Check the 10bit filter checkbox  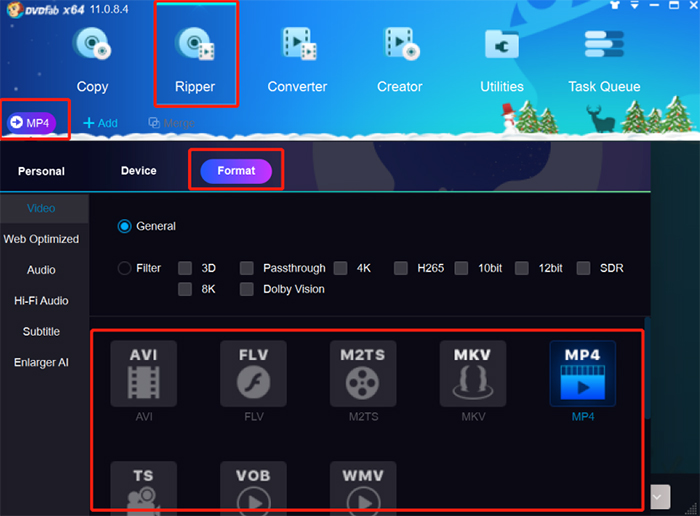click(461, 268)
